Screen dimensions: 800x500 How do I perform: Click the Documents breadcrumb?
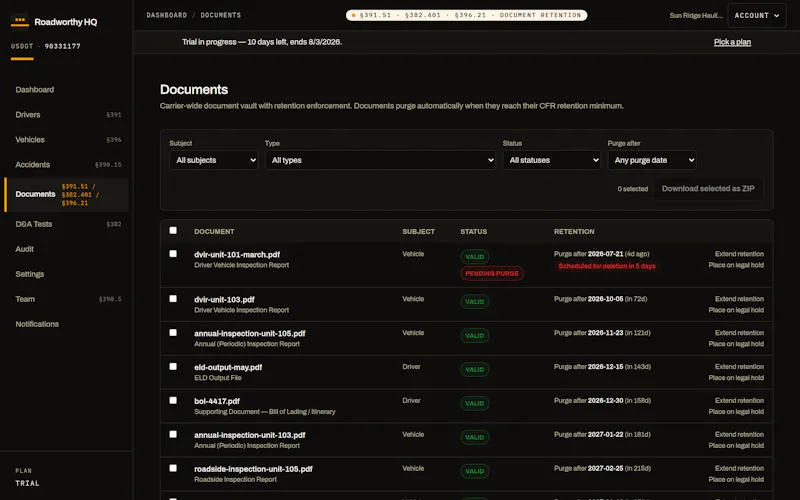[220, 15]
